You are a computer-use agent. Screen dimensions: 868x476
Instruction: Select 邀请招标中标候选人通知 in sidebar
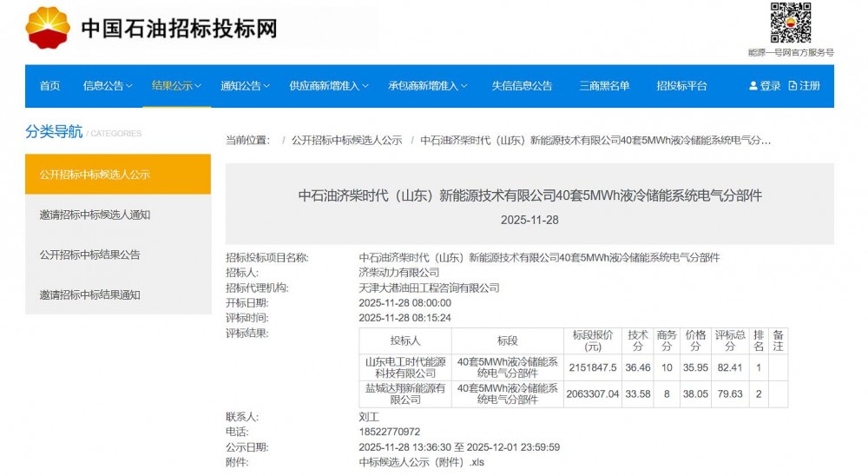[x=95, y=215]
